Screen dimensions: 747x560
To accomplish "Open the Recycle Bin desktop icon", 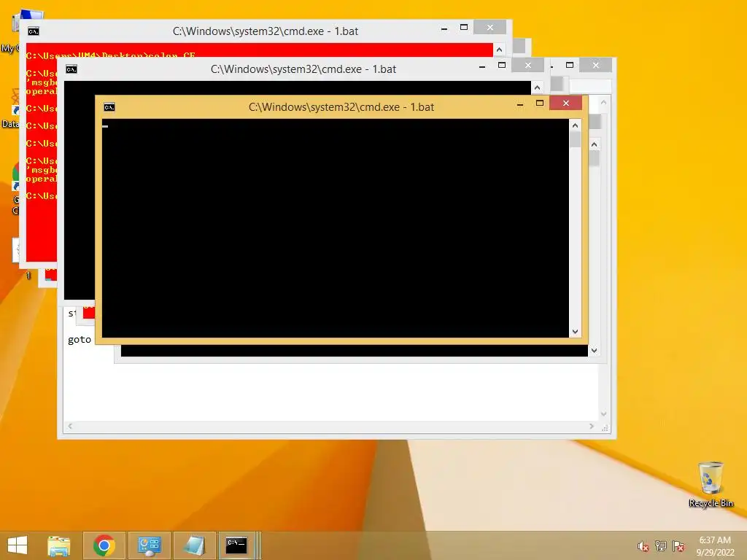I will (x=711, y=484).
